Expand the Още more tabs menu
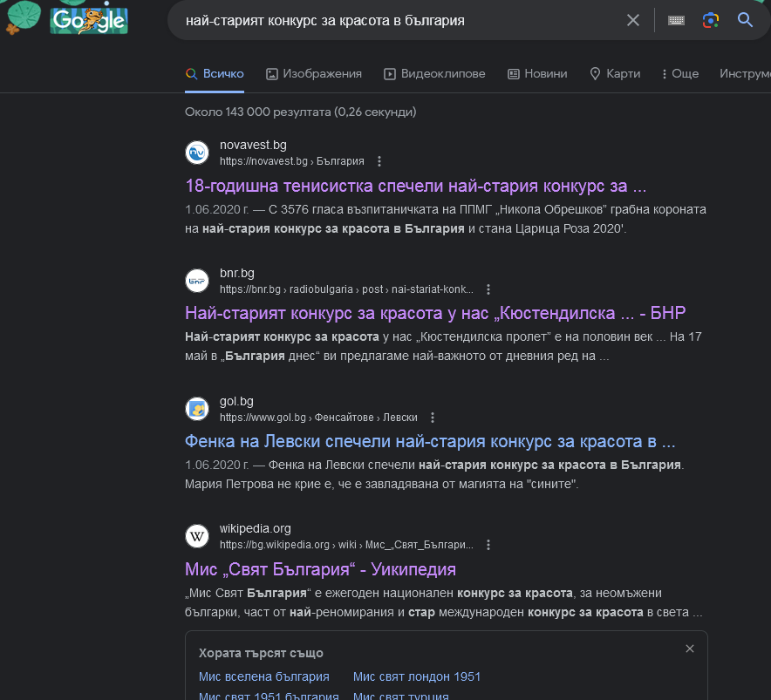771x700 pixels. [680, 74]
